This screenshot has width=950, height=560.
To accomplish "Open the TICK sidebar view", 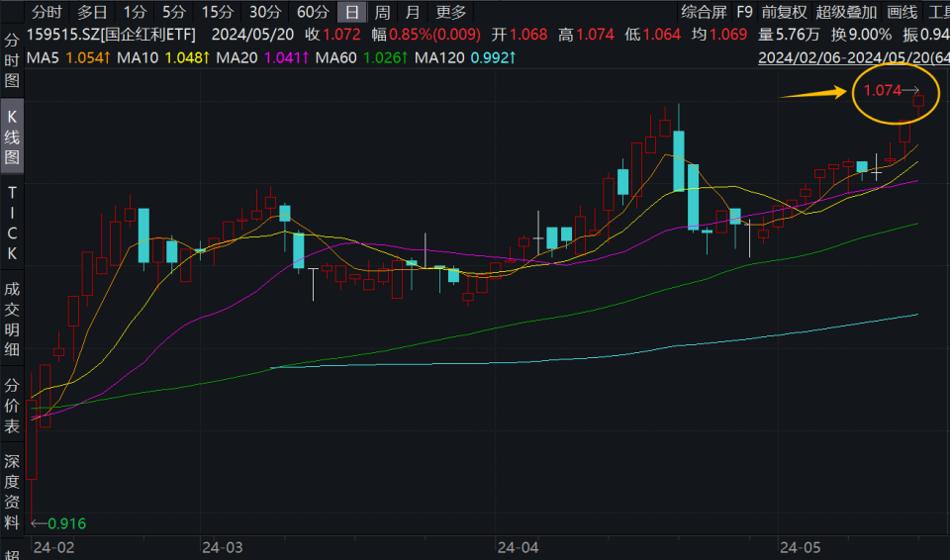I will tap(12, 223).
